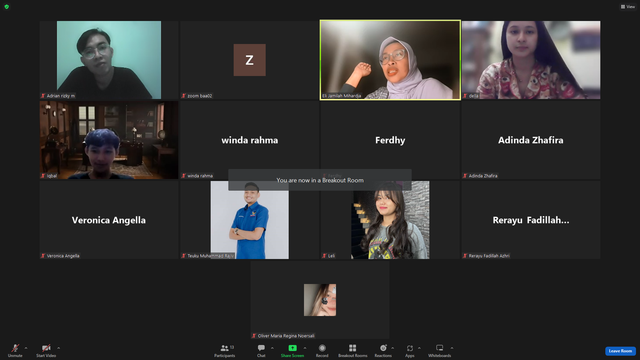Expand the arrow beside Apps

[419, 348]
